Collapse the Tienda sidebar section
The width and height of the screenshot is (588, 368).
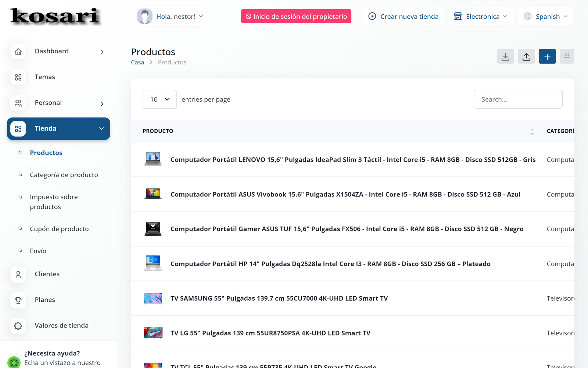click(x=101, y=128)
